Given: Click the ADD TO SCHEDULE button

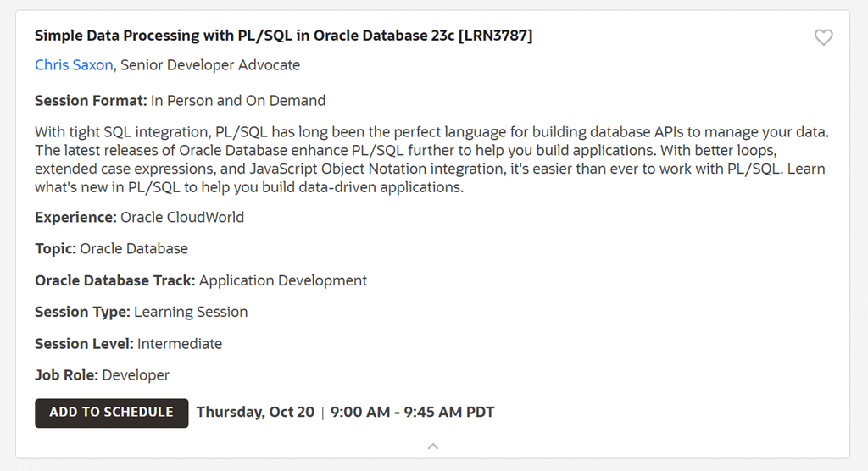Looking at the screenshot, I should click(111, 413).
